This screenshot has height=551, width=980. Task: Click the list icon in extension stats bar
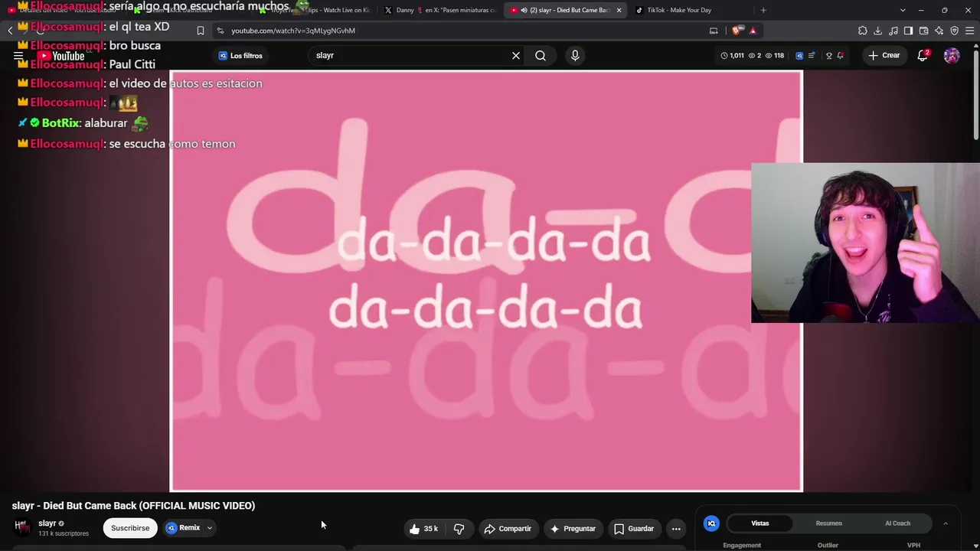(812, 55)
